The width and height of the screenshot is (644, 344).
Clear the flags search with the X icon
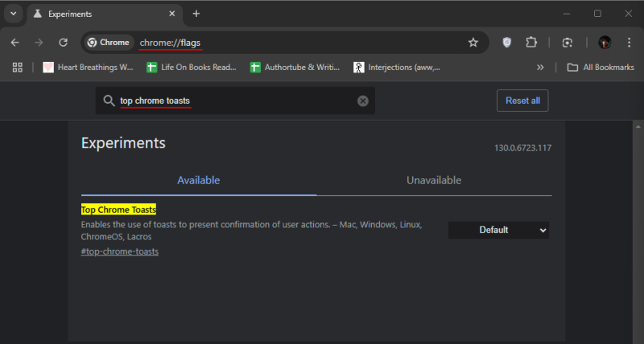click(x=362, y=101)
